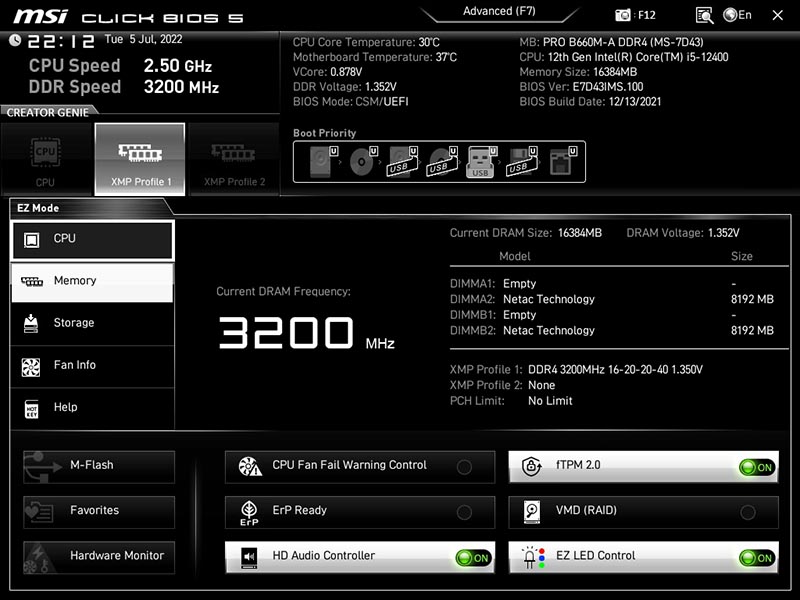This screenshot has height=600, width=800.
Task: Select the USB floppy boot device icon
Action: 521,162
